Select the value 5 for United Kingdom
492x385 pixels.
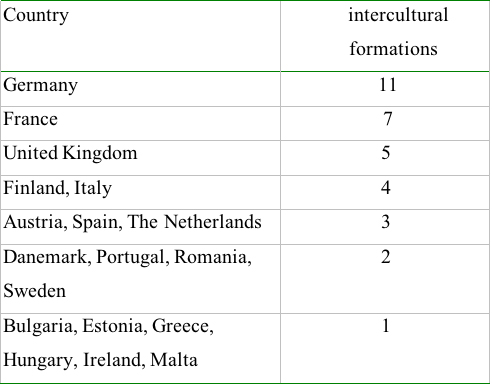[x=386, y=153]
